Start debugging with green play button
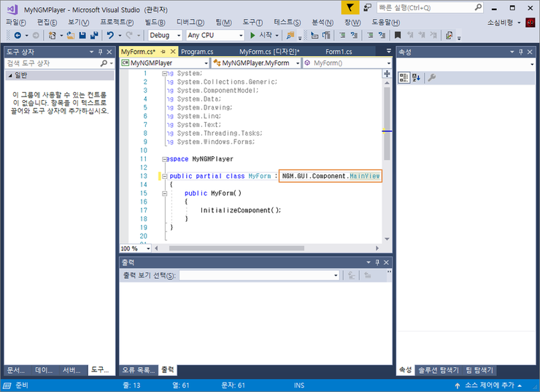540x392 pixels. pos(252,35)
